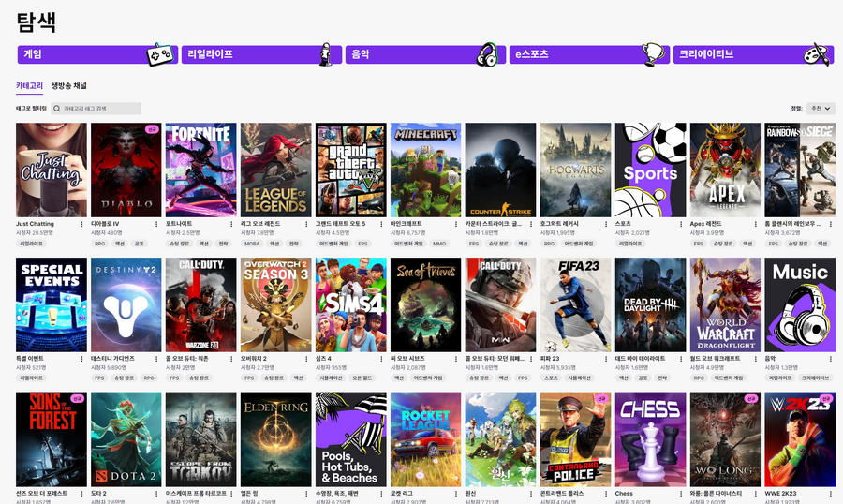Open the Destiny 2 cover

pyautogui.click(x=126, y=305)
